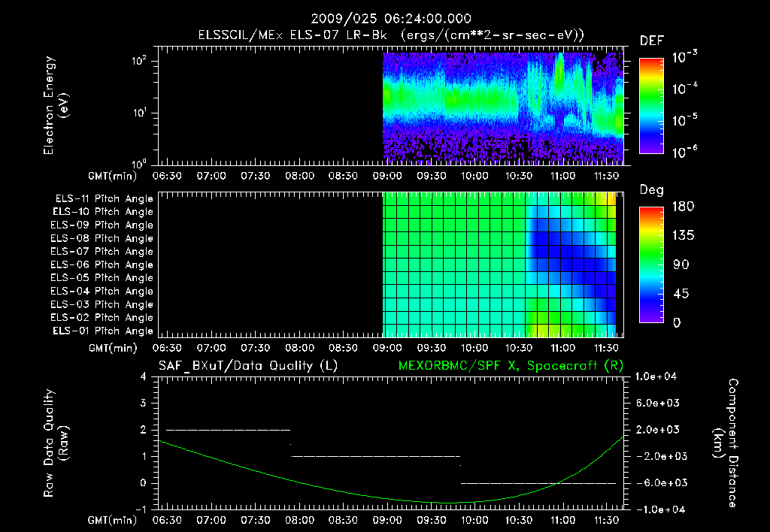Click the dashed data quality line at level 1
The image size is (770, 532).
pos(376,456)
